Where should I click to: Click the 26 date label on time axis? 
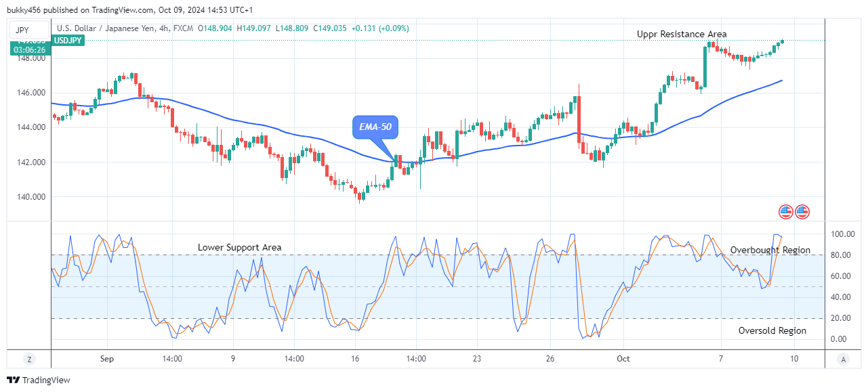[552, 359]
